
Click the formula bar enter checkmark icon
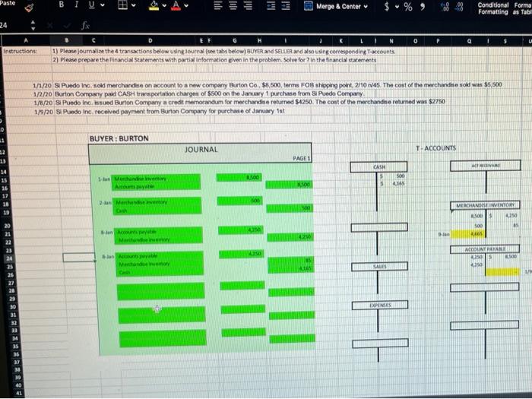(x=67, y=25)
